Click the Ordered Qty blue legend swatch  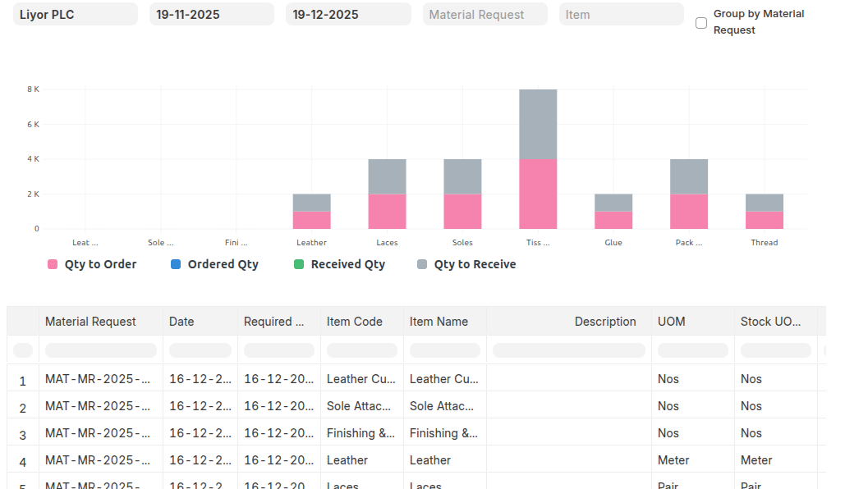[x=176, y=264]
